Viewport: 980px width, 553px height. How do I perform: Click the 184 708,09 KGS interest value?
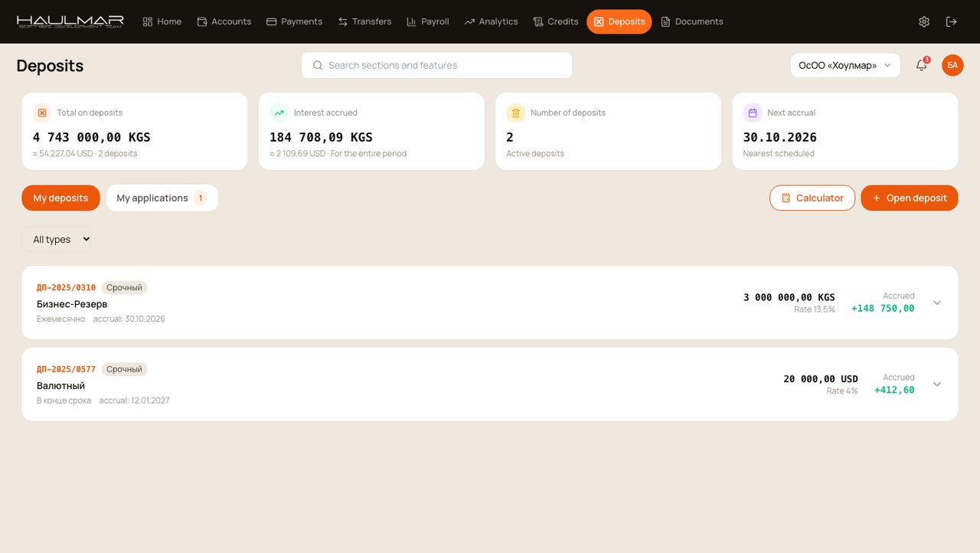(321, 137)
